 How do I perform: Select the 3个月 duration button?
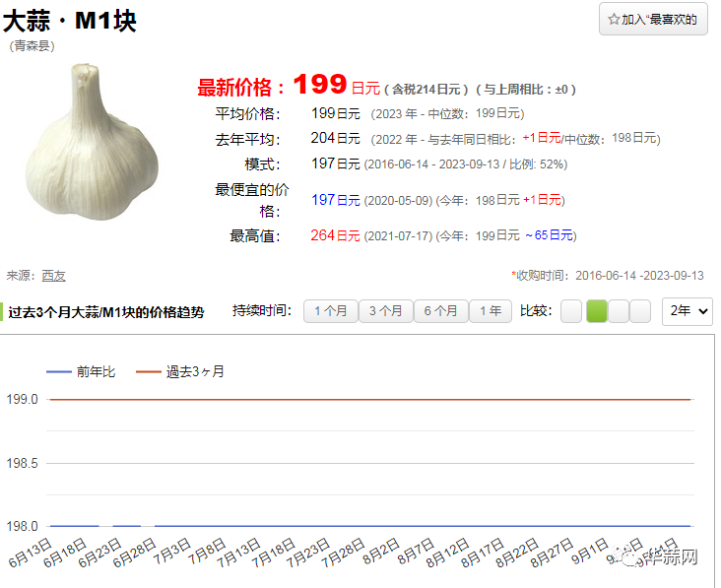click(x=386, y=311)
